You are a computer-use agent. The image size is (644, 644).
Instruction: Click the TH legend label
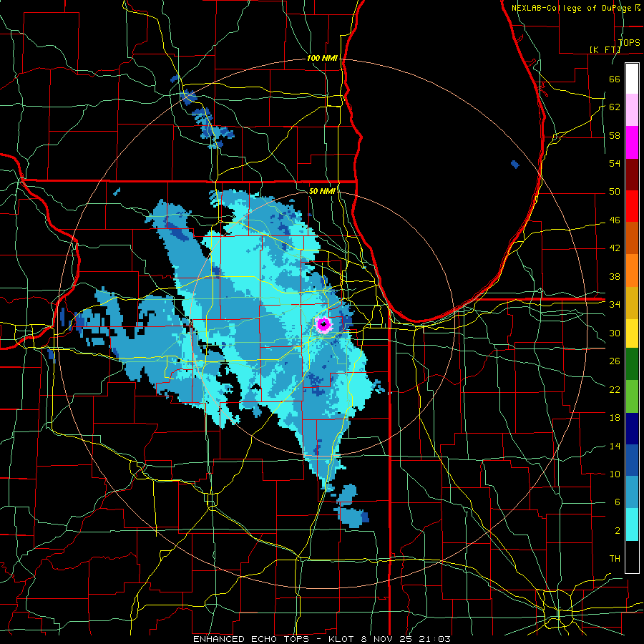(x=615, y=559)
